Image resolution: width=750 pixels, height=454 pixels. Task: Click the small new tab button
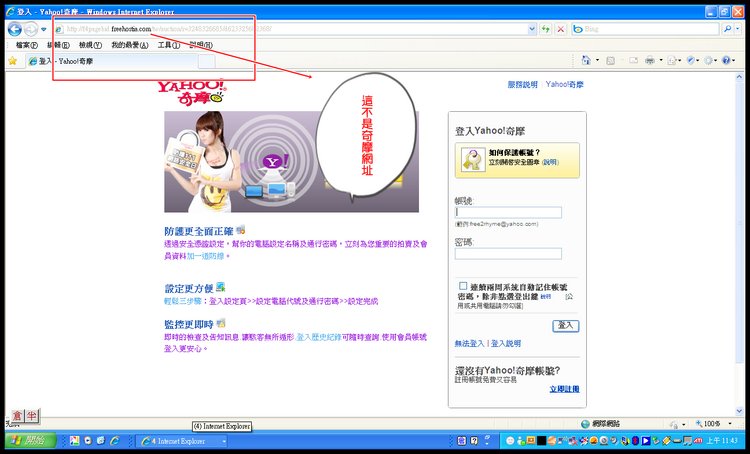[x=207, y=61]
